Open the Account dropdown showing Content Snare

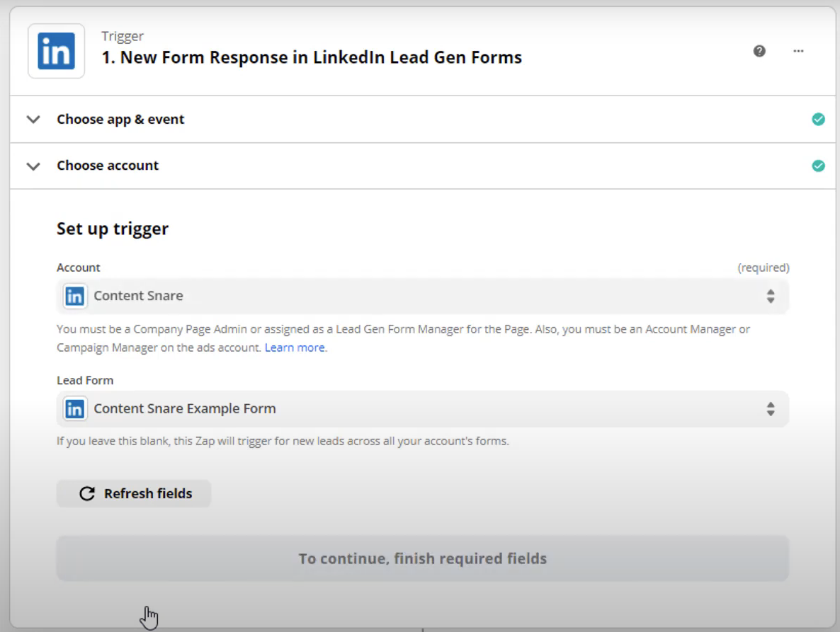click(423, 296)
